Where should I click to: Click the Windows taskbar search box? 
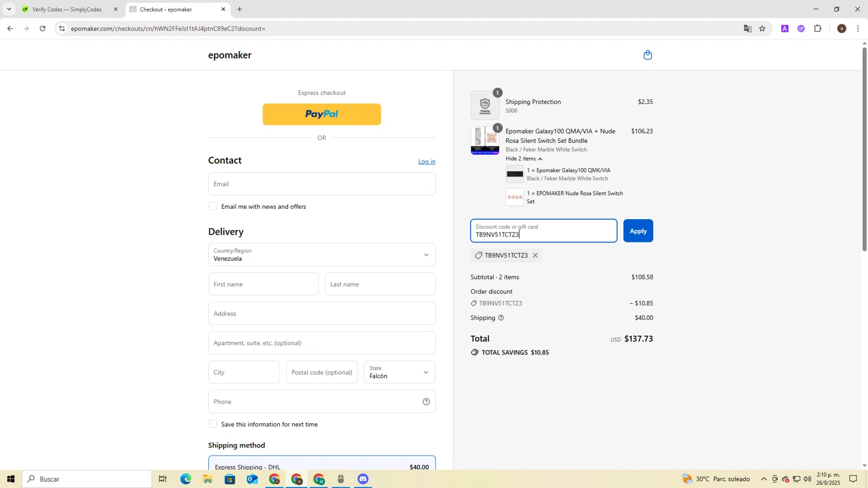click(x=87, y=479)
